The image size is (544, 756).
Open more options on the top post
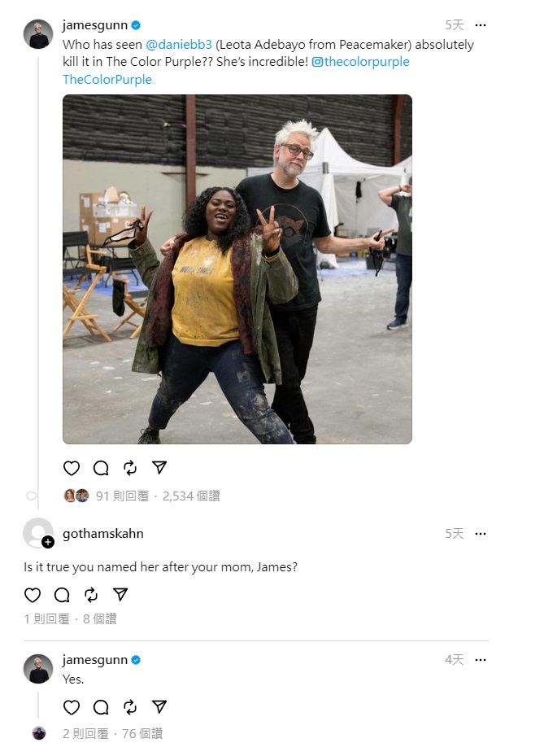481,25
